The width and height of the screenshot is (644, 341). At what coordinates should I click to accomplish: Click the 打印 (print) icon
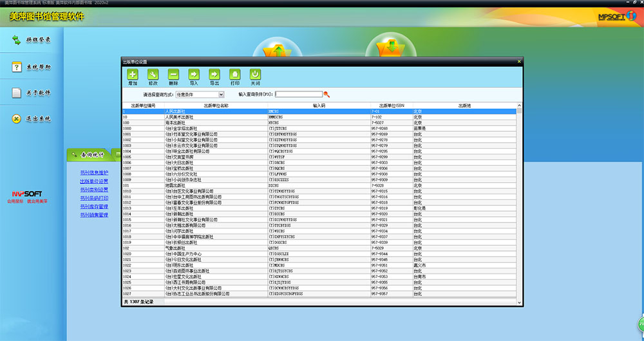click(235, 75)
